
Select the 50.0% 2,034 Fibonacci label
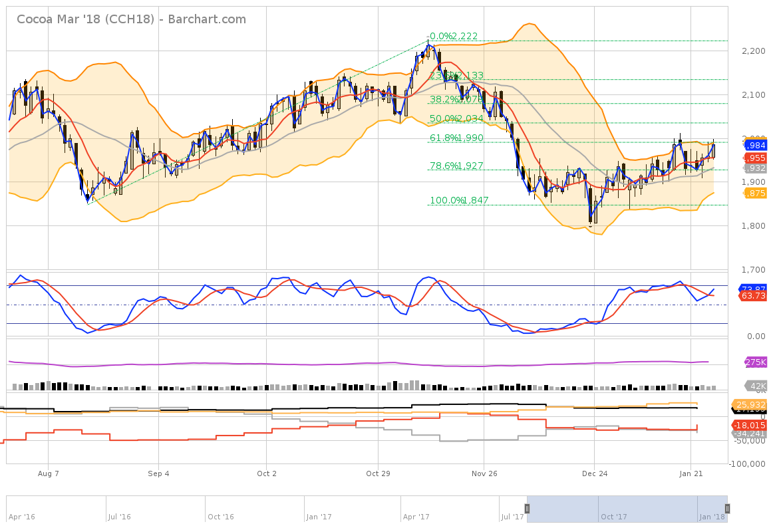[456, 118]
